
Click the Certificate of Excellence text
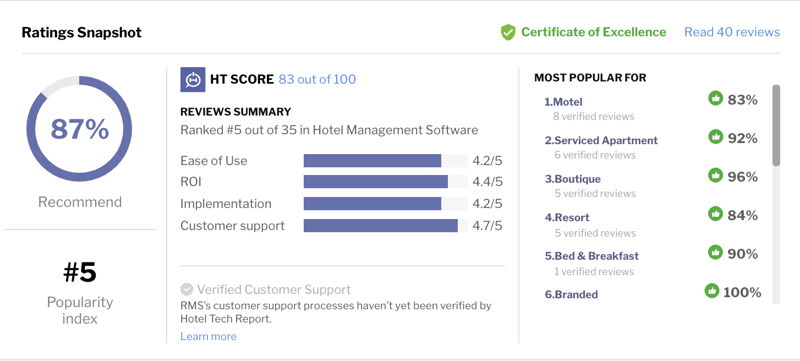593,32
